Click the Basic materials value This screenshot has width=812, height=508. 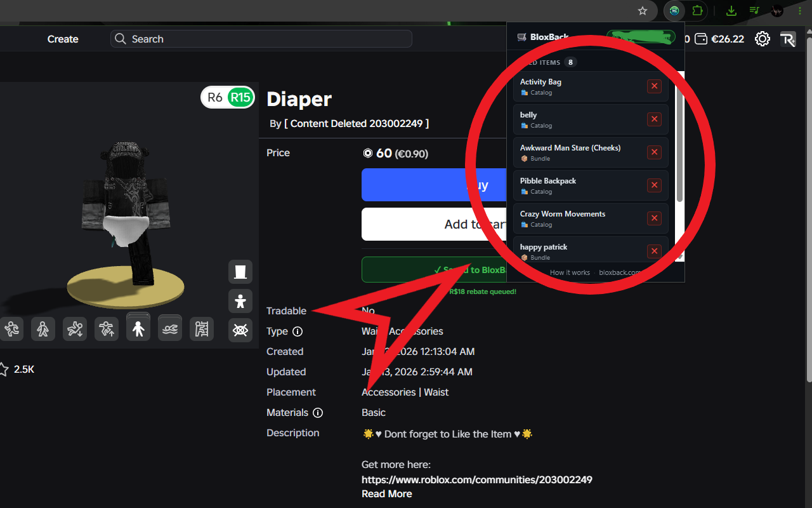point(374,413)
